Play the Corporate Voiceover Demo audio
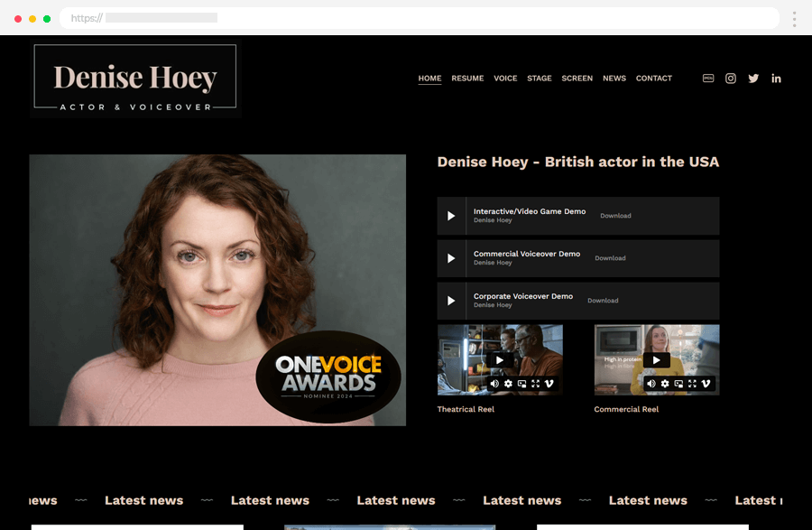Viewport: 812px width, 530px height. coord(451,301)
